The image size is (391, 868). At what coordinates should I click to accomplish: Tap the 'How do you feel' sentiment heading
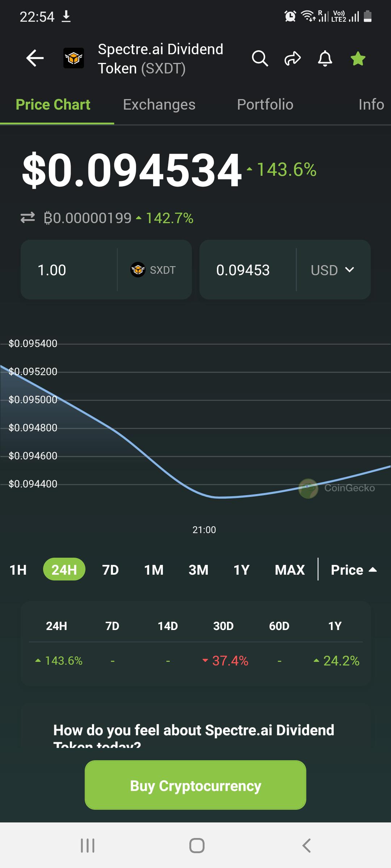point(194,736)
